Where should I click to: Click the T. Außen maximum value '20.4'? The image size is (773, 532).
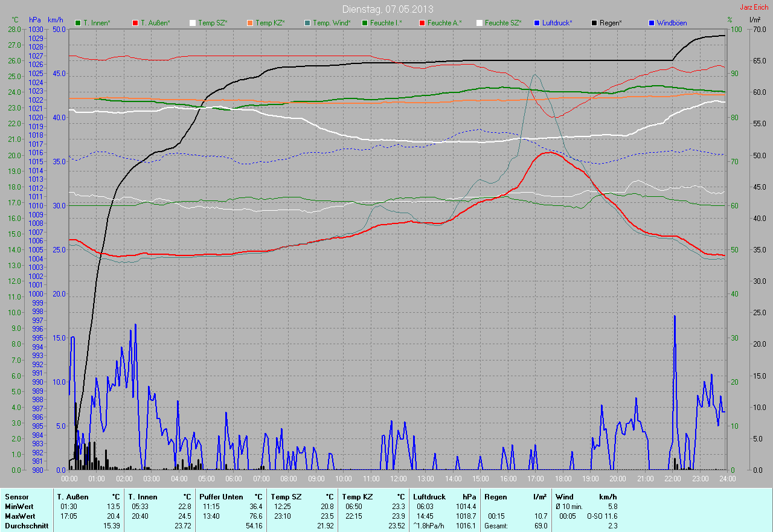tap(114, 516)
